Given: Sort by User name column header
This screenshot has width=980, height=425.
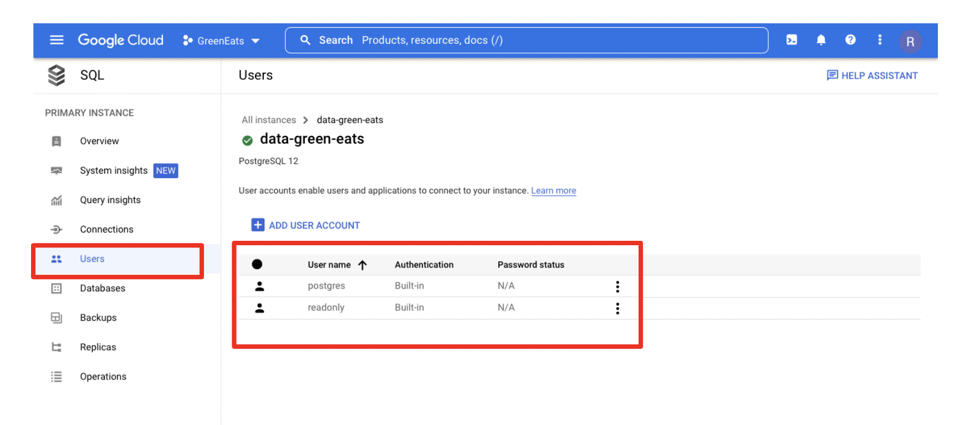Looking at the screenshot, I should (x=329, y=265).
